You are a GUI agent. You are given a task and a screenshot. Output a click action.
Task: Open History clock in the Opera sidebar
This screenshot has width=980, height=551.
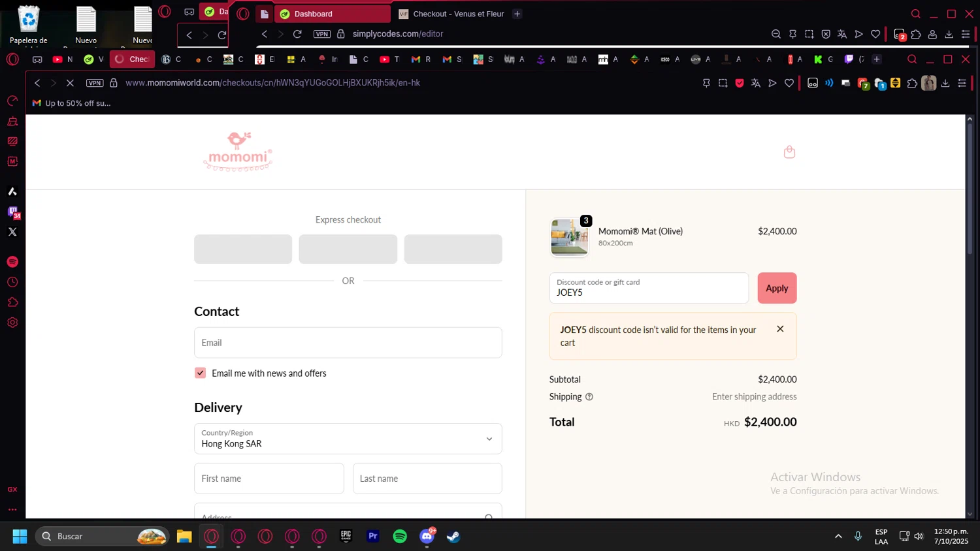[12, 282]
